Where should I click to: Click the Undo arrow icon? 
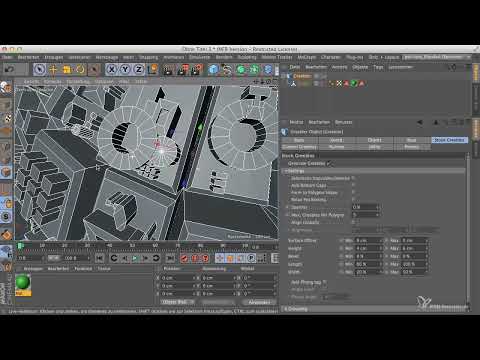pos(9,69)
